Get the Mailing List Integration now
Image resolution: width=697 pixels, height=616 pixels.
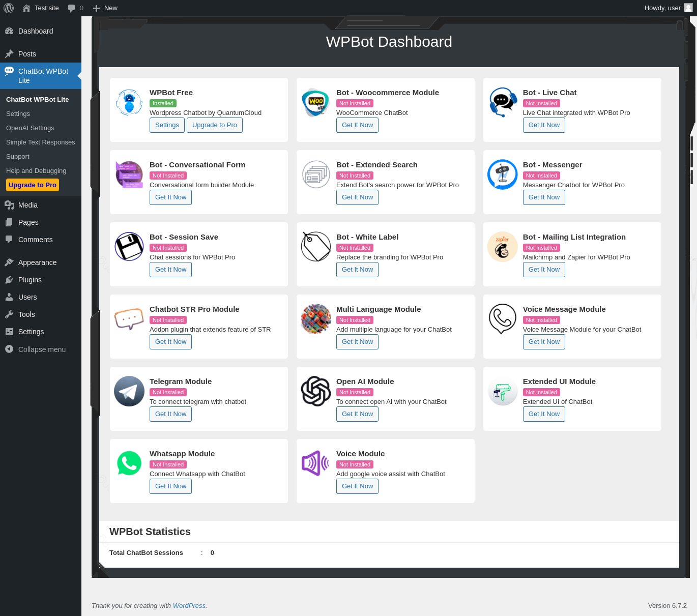[544, 270]
